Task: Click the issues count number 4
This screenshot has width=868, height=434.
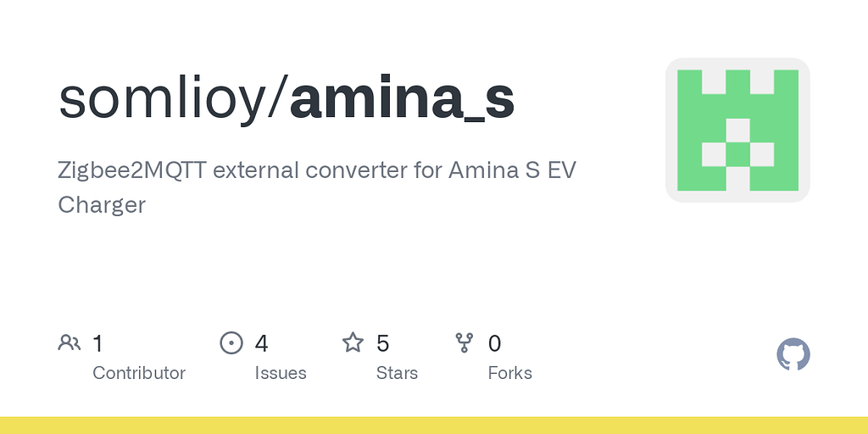Action: tap(261, 343)
